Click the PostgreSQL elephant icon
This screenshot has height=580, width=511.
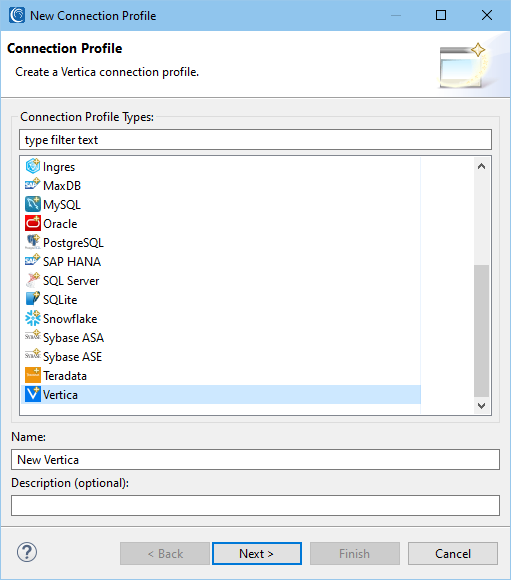click(33, 243)
